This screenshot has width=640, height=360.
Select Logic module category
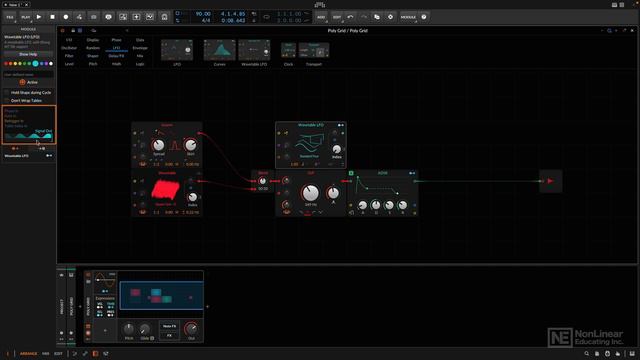coord(140,64)
